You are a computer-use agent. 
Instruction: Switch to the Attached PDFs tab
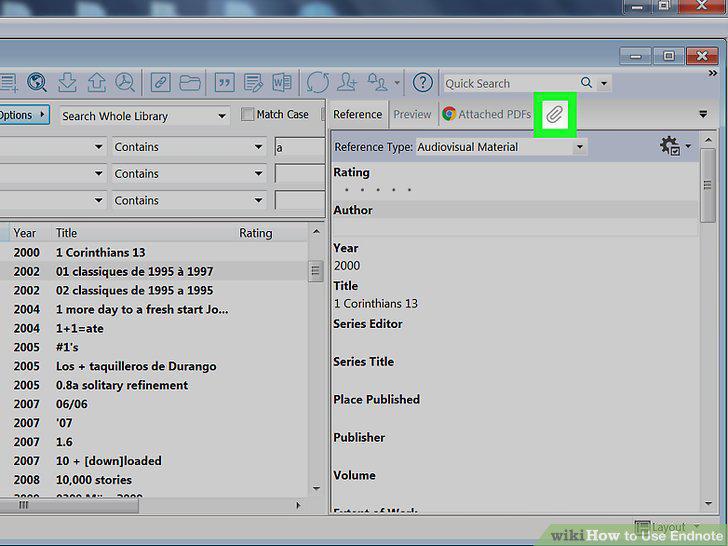point(486,114)
